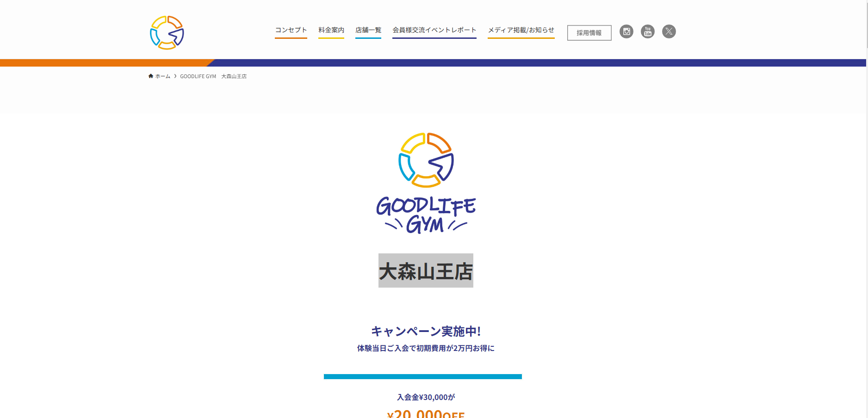Follow the ホーム breadcrumb link
The height and width of the screenshot is (418, 868).
162,76
